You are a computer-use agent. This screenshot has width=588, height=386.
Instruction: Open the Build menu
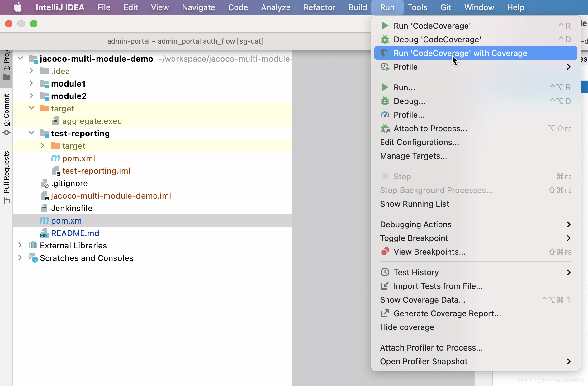tap(358, 7)
